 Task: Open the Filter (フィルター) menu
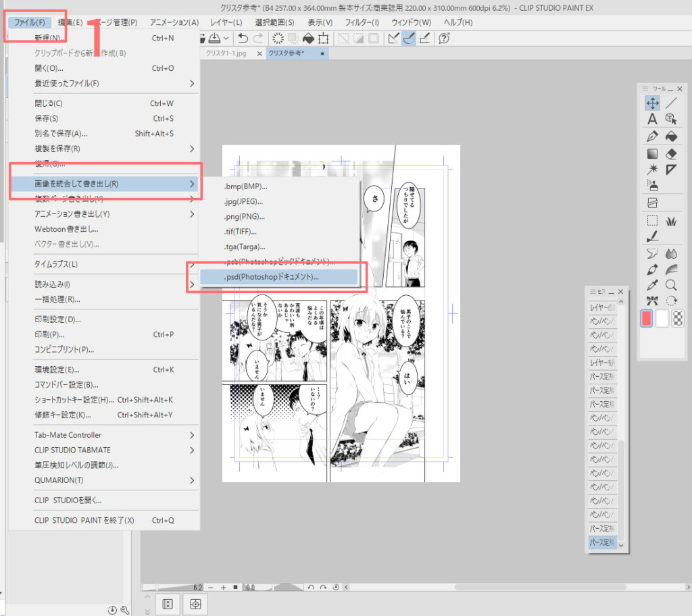tap(362, 22)
